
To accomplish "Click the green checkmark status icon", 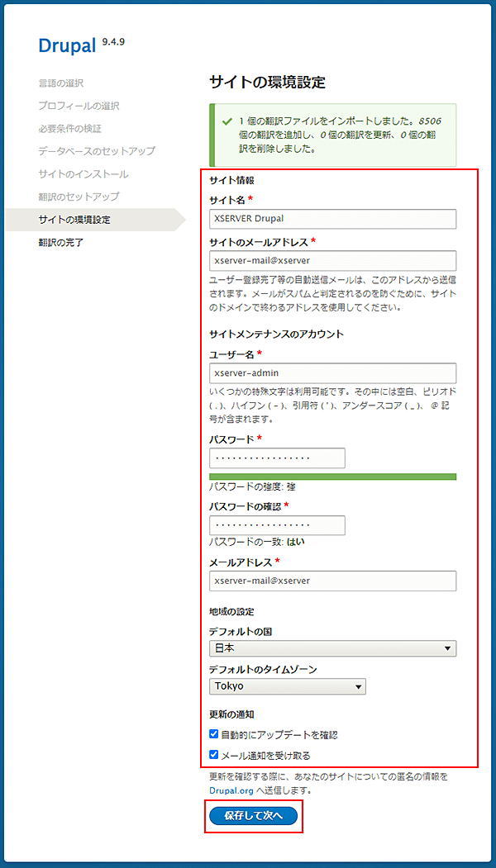I will (227, 121).
